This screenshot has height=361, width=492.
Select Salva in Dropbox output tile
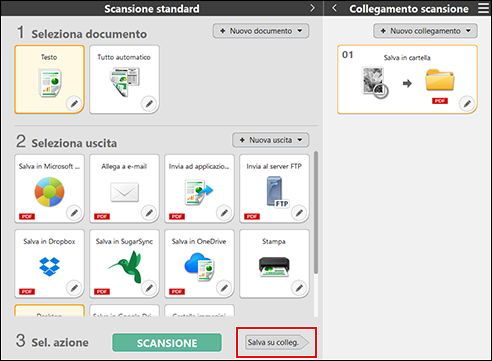click(x=49, y=263)
